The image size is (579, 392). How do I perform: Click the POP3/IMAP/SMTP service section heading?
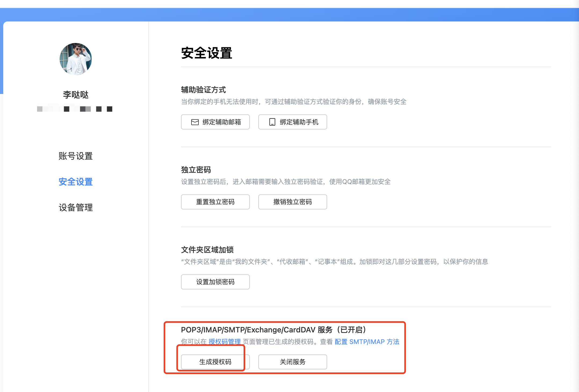tap(273, 330)
